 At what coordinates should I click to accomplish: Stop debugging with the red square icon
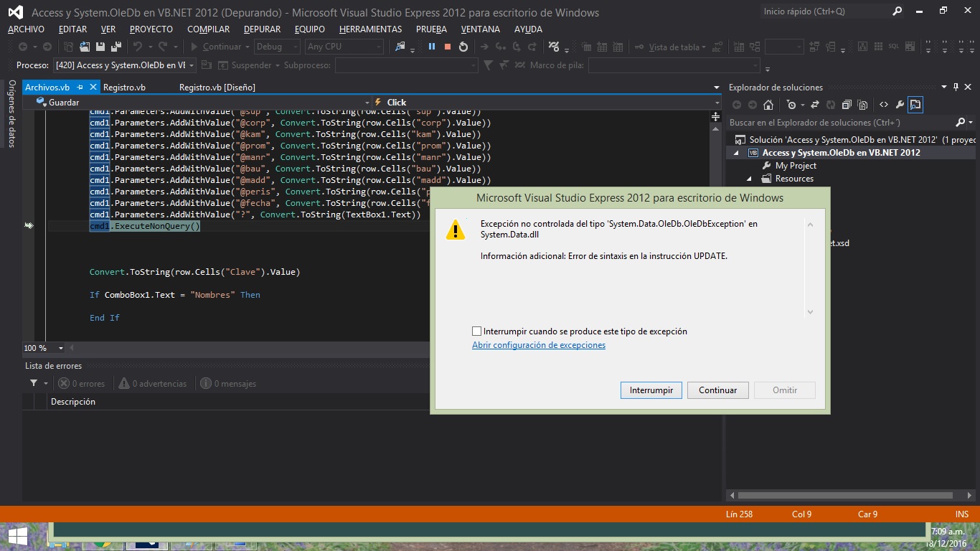[448, 47]
